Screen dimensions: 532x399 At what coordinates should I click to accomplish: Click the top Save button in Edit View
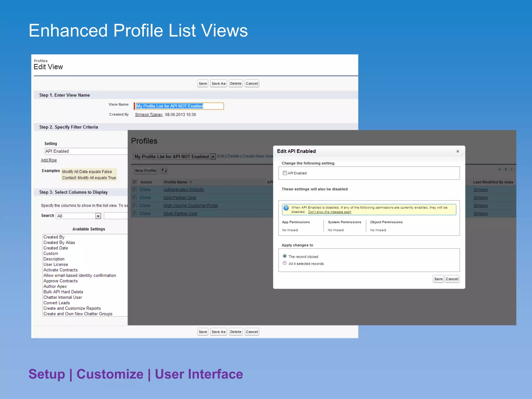[203, 83]
